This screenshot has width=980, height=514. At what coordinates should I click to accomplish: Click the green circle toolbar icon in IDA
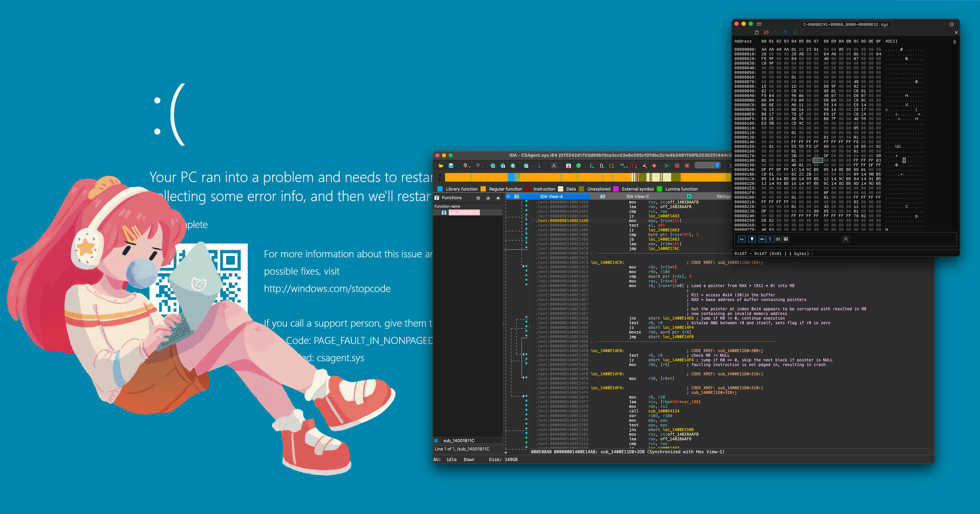click(x=578, y=166)
